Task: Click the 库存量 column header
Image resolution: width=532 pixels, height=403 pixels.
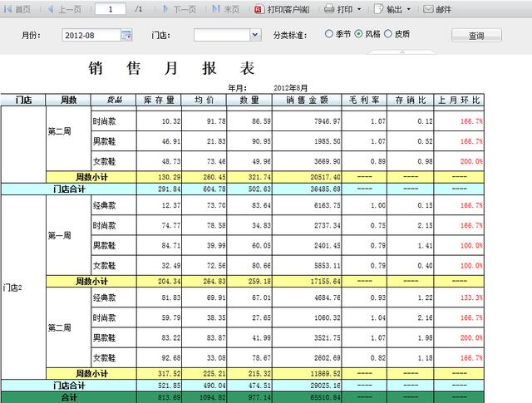Action: coord(159,100)
